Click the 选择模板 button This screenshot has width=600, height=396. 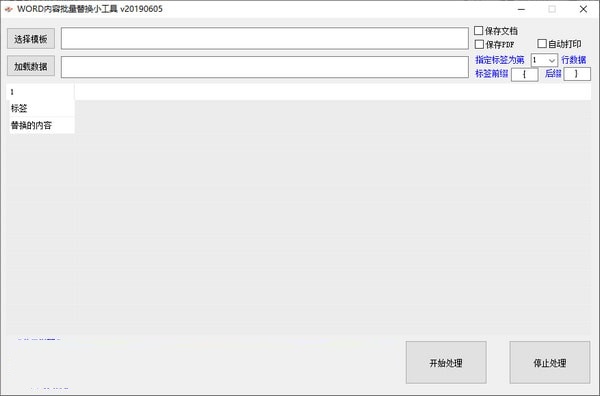tap(31, 39)
